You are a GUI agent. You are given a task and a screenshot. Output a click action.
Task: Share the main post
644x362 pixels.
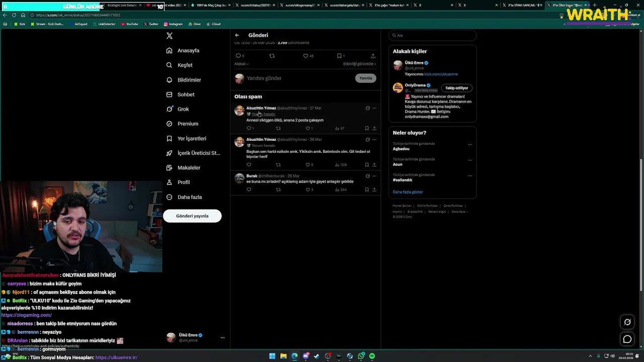tap(373, 56)
